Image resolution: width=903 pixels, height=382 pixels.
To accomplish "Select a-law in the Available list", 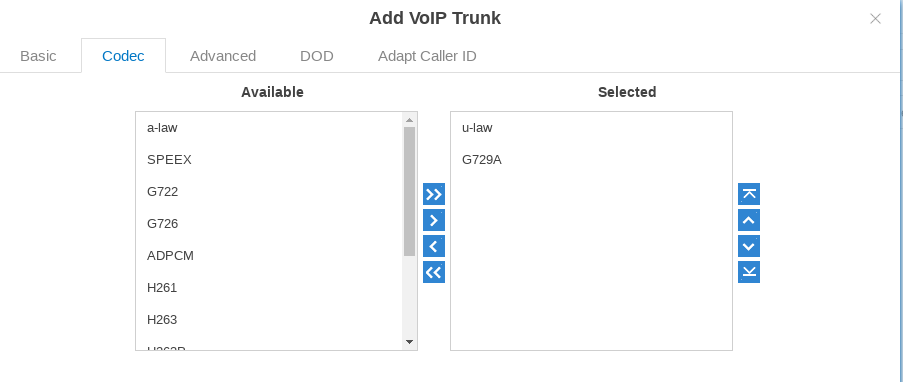I will (x=269, y=128).
